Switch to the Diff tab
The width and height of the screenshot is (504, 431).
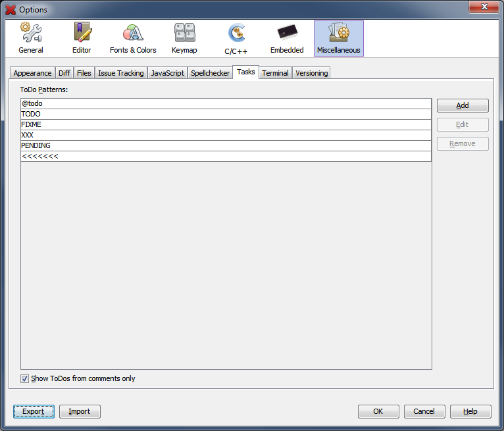[64, 73]
